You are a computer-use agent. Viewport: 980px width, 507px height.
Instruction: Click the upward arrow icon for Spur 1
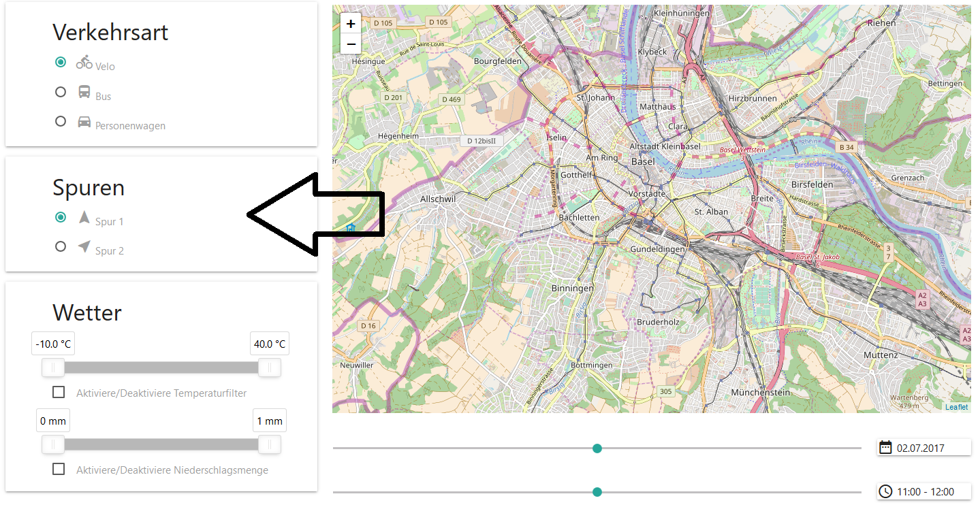pos(84,217)
